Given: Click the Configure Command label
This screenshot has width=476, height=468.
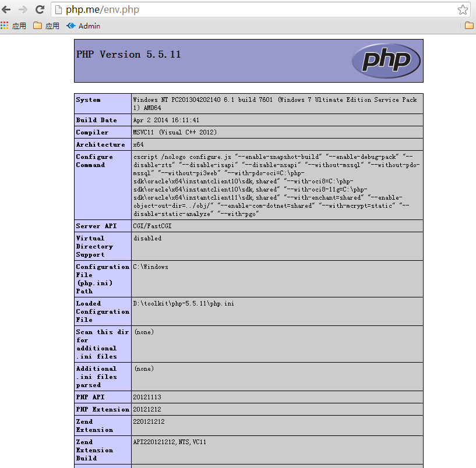Looking at the screenshot, I should click(x=94, y=161).
